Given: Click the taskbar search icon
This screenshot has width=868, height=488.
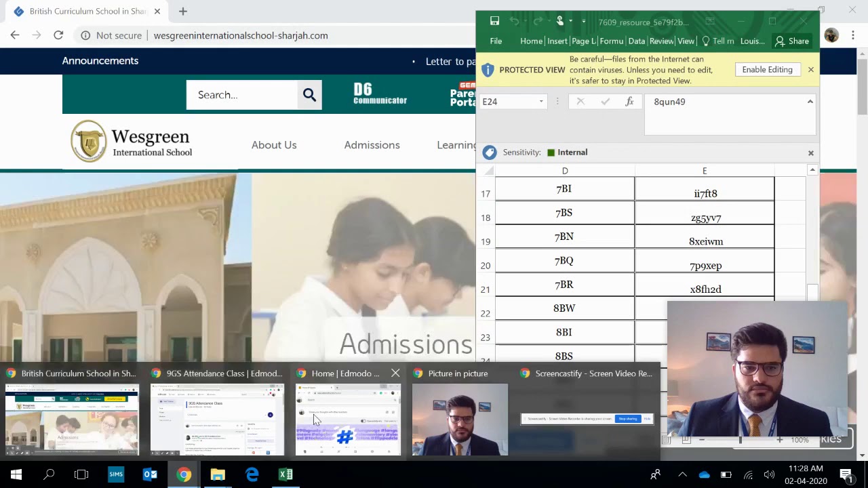Looking at the screenshot, I should (x=49, y=474).
